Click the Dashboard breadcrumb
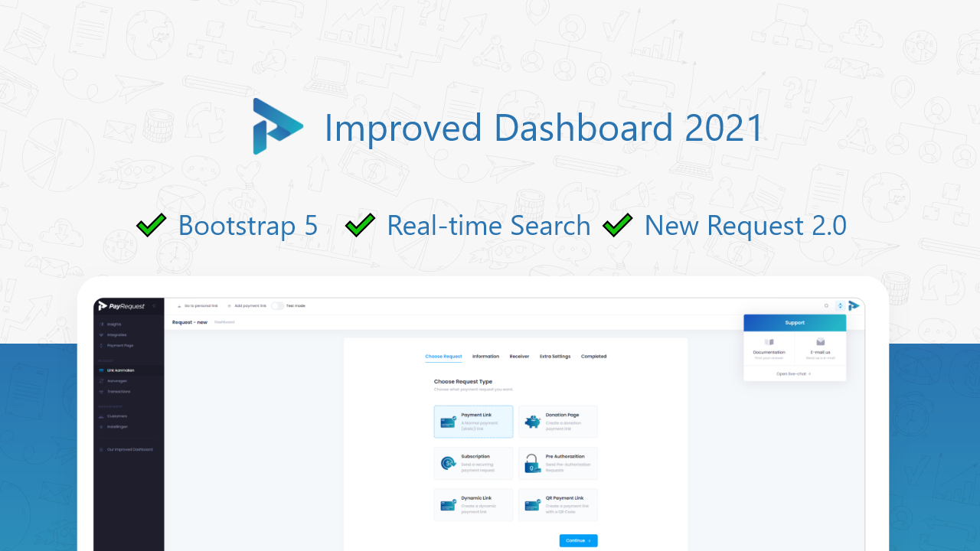Viewport: 980px width, 551px height. [224, 322]
